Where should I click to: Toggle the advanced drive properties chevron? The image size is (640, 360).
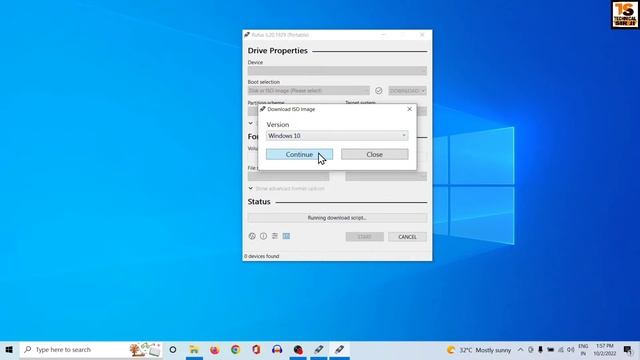(250, 123)
